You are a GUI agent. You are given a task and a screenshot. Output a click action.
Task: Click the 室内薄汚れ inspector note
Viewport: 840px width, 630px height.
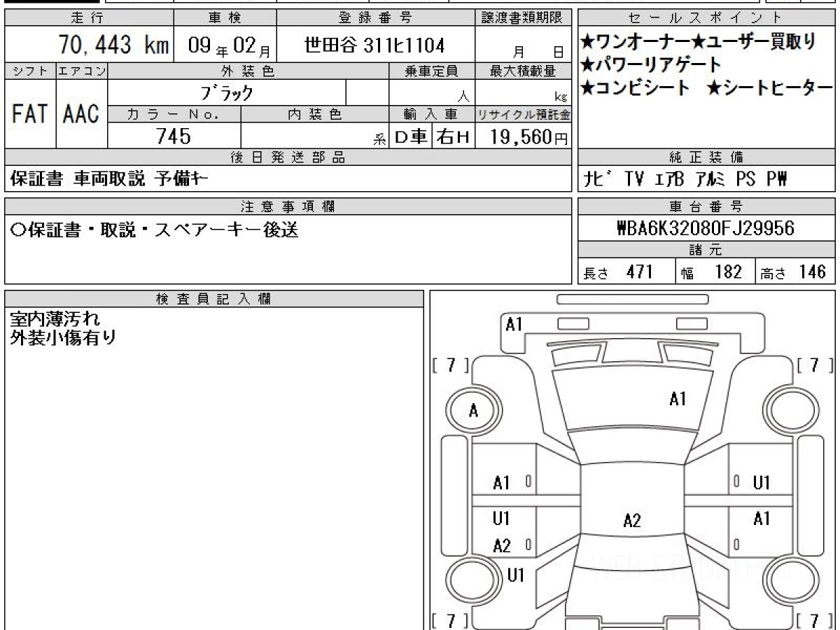click(x=56, y=319)
